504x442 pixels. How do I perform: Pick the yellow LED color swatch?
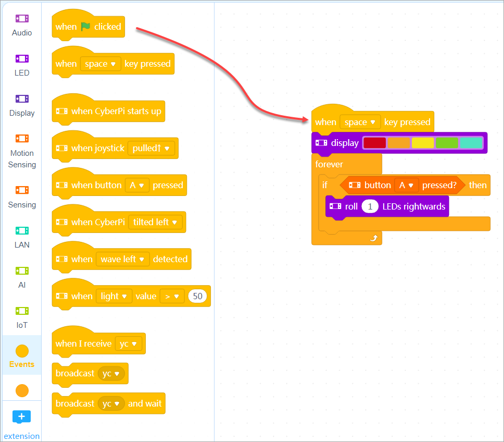[422, 143]
